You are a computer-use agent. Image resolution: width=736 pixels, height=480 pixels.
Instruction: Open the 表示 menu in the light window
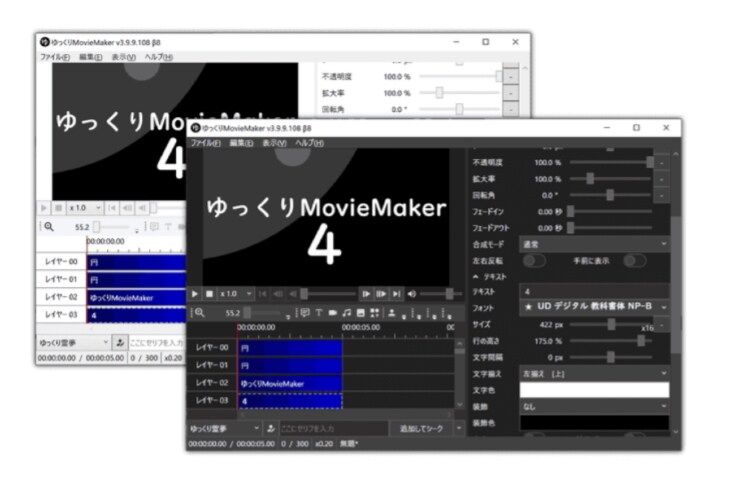point(123,57)
